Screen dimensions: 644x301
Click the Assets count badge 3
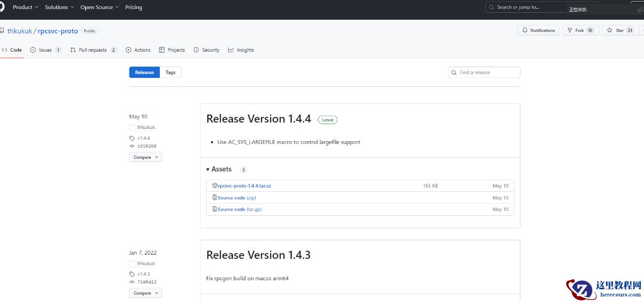243,170
